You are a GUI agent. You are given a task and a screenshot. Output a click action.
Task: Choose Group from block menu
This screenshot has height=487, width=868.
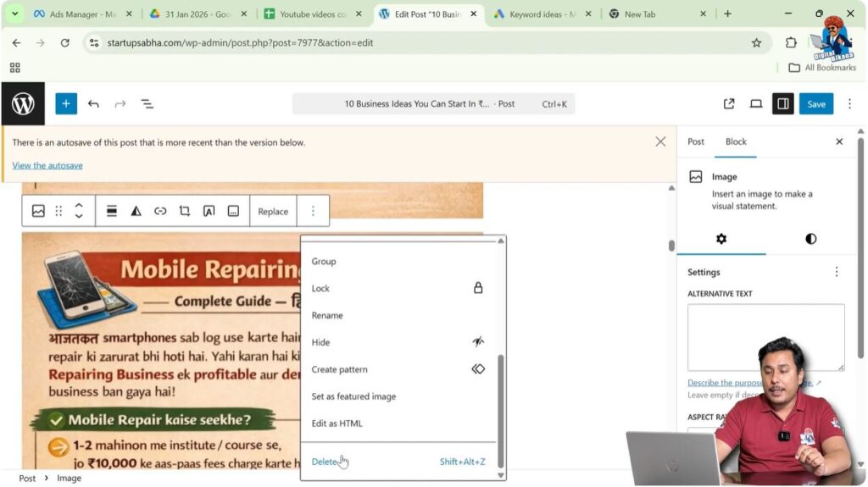coord(398,261)
